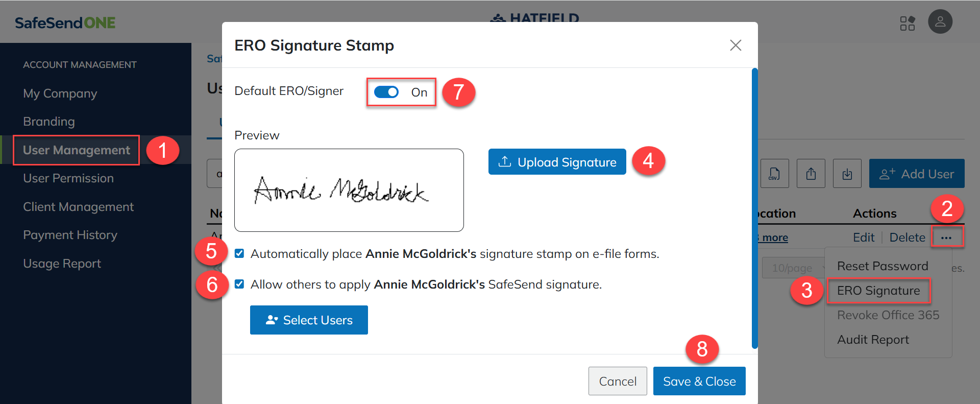Click the export to CSV icon

pyautogui.click(x=774, y=174)
